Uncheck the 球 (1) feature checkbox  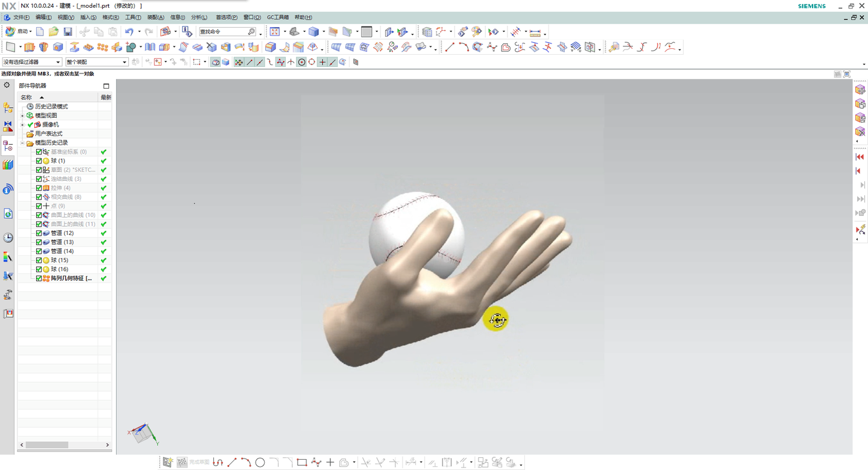point(39,161)
